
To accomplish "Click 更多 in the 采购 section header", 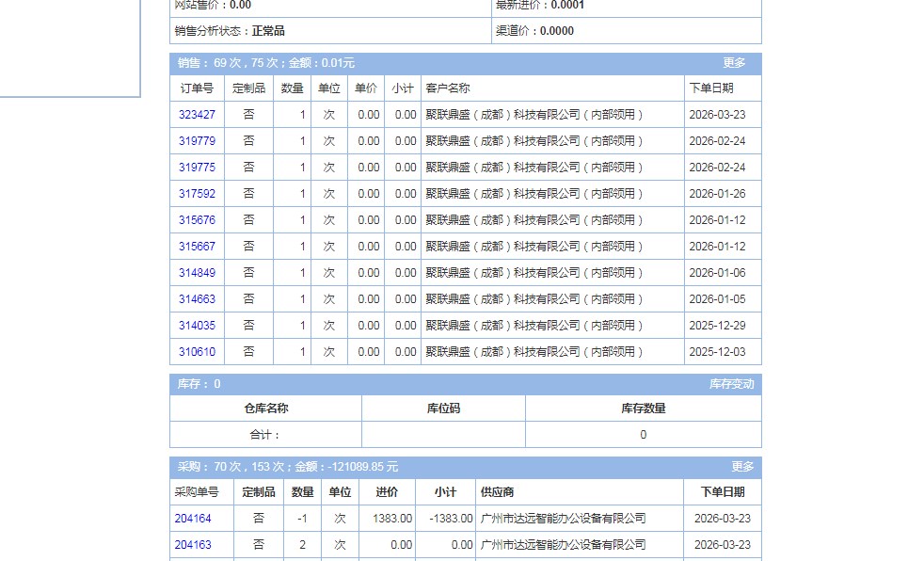I will pyautogui.click(x=742, y=467).
